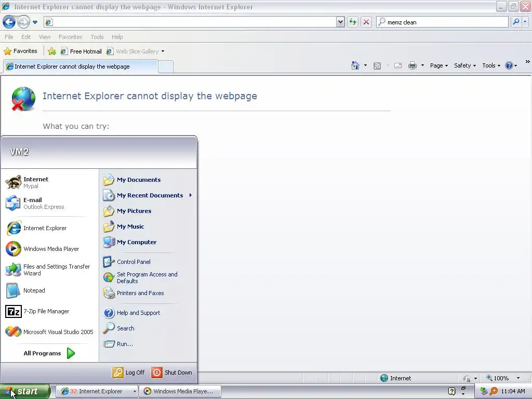Open the search provider dropdown arrow
Screen dimensions: 532x399
tap(525, 22)
